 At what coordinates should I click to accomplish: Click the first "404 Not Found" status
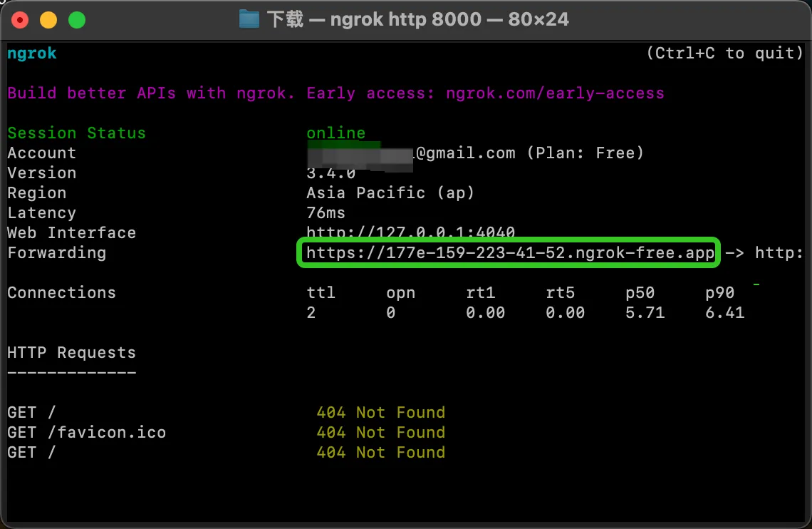coord(380,413)
